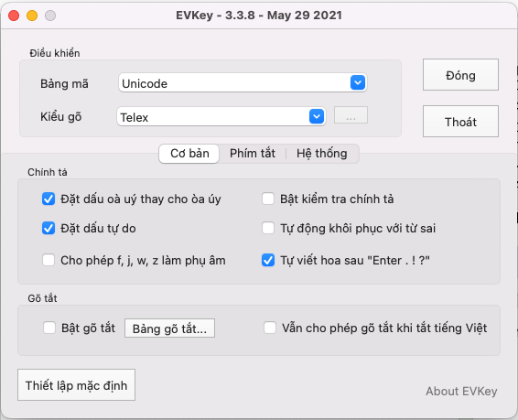Click Thiết lập mặc định button

pyautogui.click(x=76, y=384)
